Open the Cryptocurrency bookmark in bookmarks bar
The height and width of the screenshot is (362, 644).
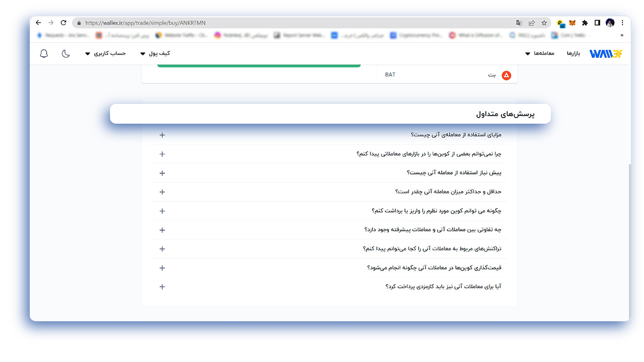click(x=416, y=35)
